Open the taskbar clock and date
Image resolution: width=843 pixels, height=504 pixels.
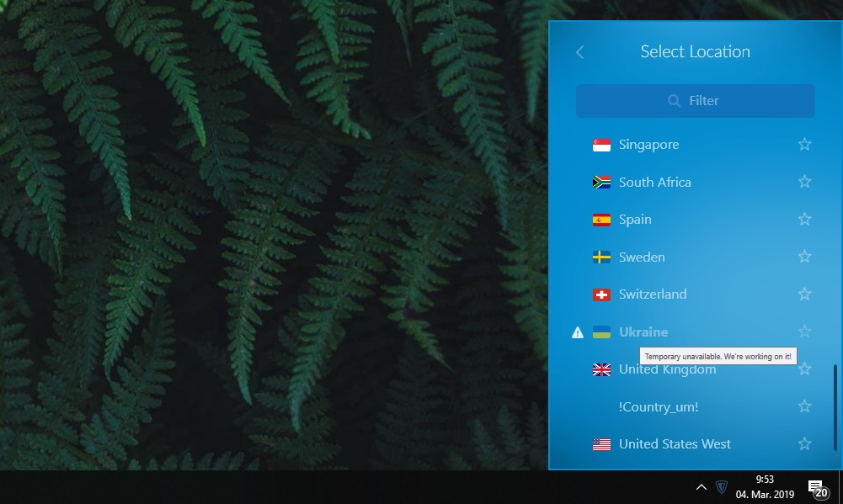tap(765, 487)
